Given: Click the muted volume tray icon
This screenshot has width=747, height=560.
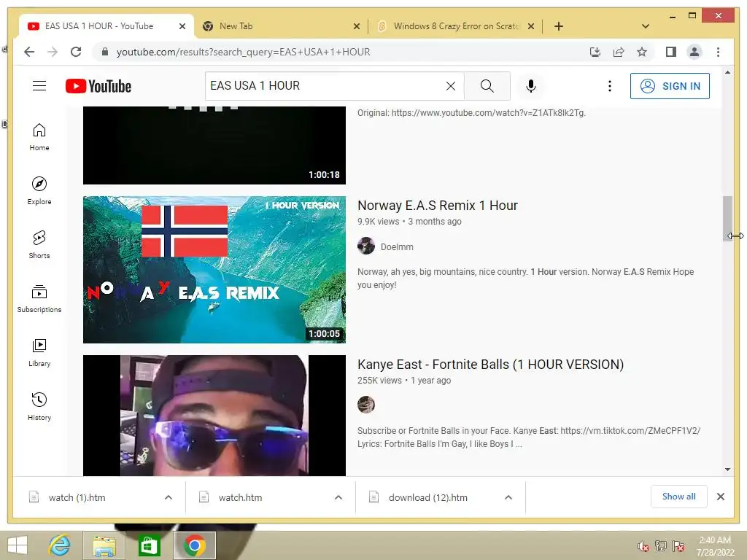Looking at the screenshot, I should pyautogui.click(x=643, y=546).
